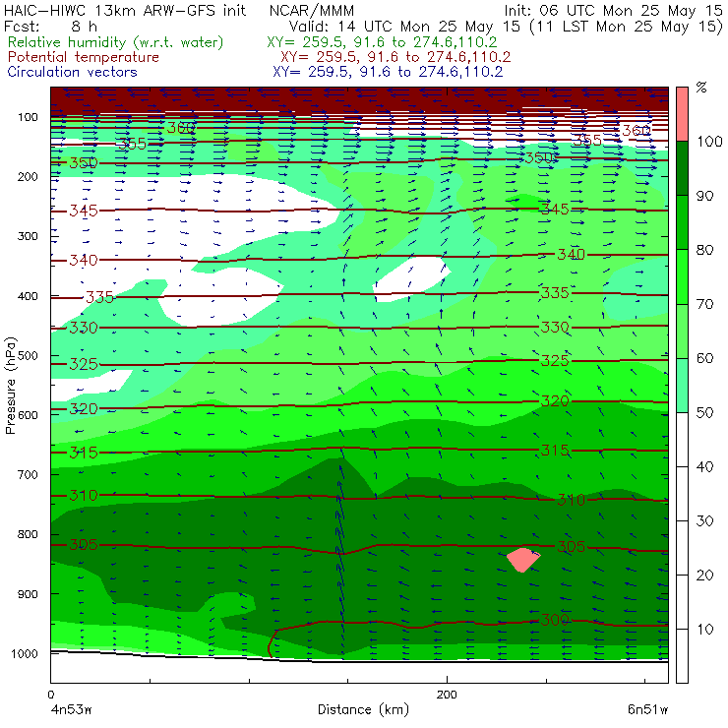Image resolution: width=728 pixels, height=728 pixels.
Task: Click the '900' pressure axis tick label
Action: click(x=28, y=594)
